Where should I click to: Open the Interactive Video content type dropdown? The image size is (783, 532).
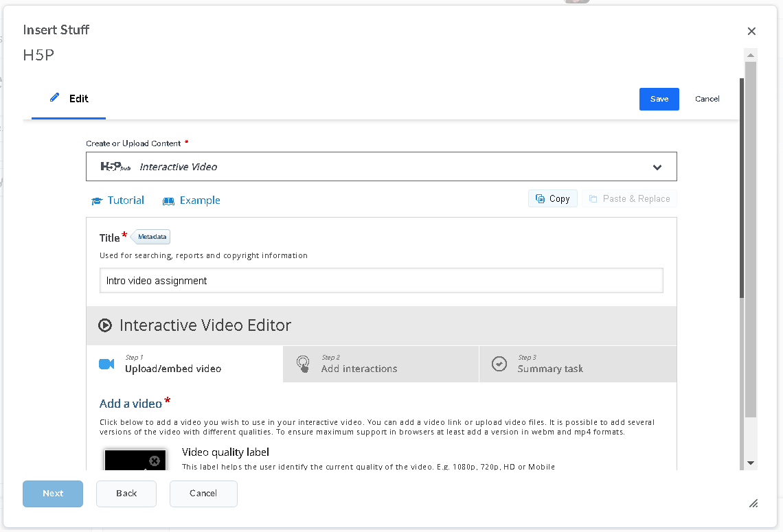(x=381, y=166)
